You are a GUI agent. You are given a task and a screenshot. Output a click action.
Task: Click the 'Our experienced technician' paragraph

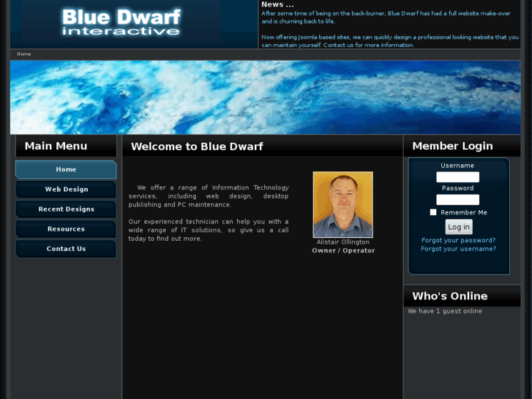(x=209, y=230)
